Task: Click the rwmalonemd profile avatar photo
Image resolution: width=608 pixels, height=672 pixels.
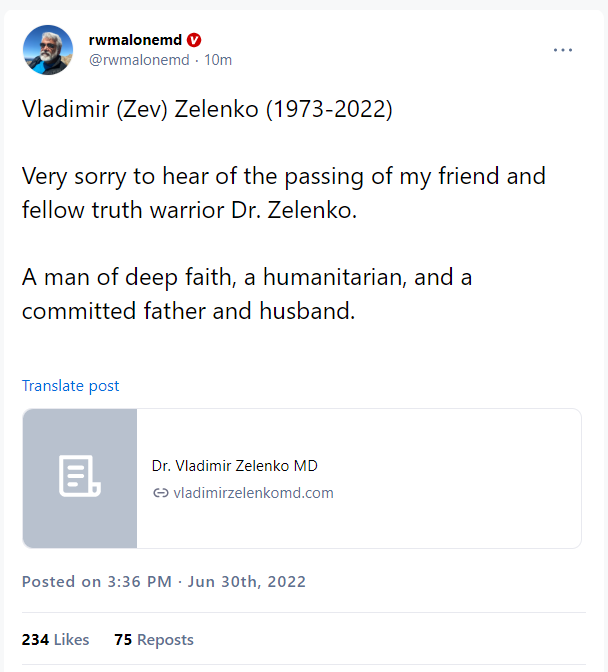Action: coord(48,50)
